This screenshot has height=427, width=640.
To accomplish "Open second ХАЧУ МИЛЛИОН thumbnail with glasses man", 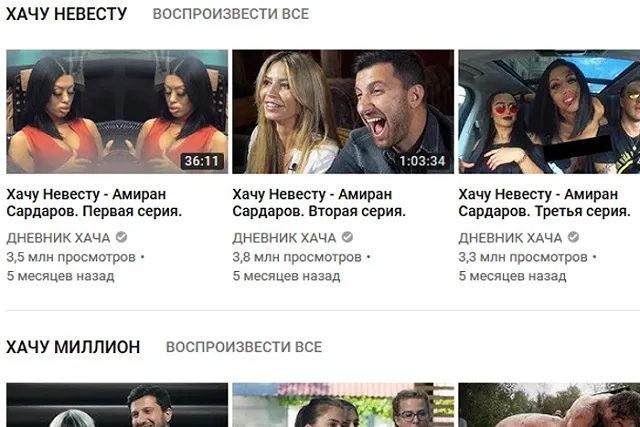I will coord(343,405).
